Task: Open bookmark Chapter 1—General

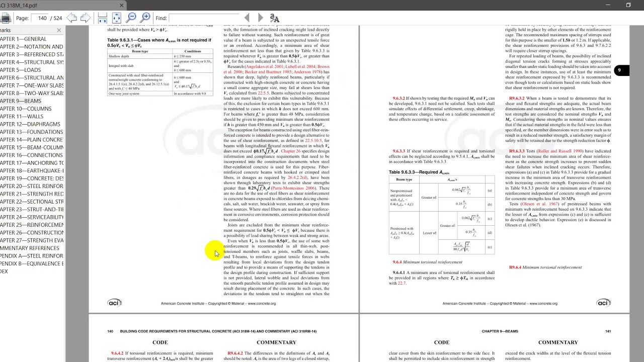Action: tap(23, 39)
